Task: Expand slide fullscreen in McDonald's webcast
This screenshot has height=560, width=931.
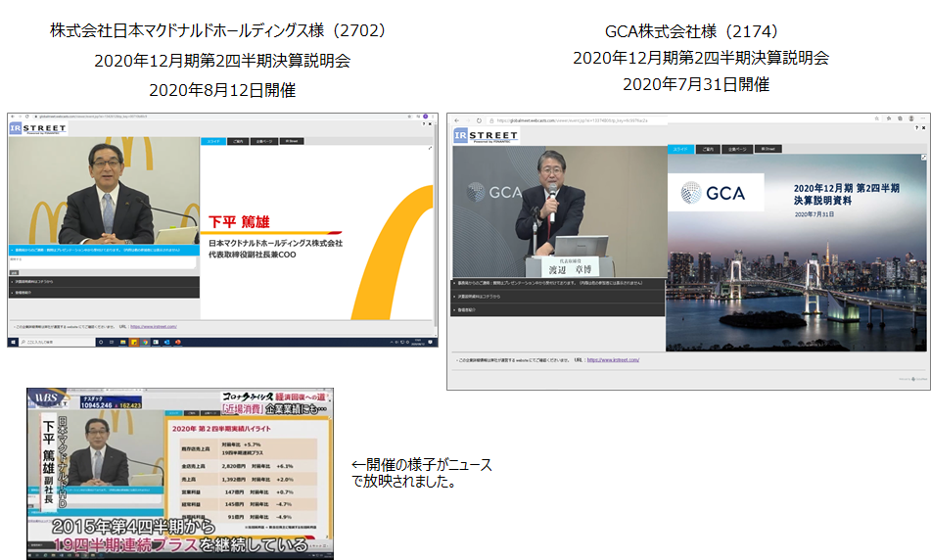Action: (x=430, y=148)
